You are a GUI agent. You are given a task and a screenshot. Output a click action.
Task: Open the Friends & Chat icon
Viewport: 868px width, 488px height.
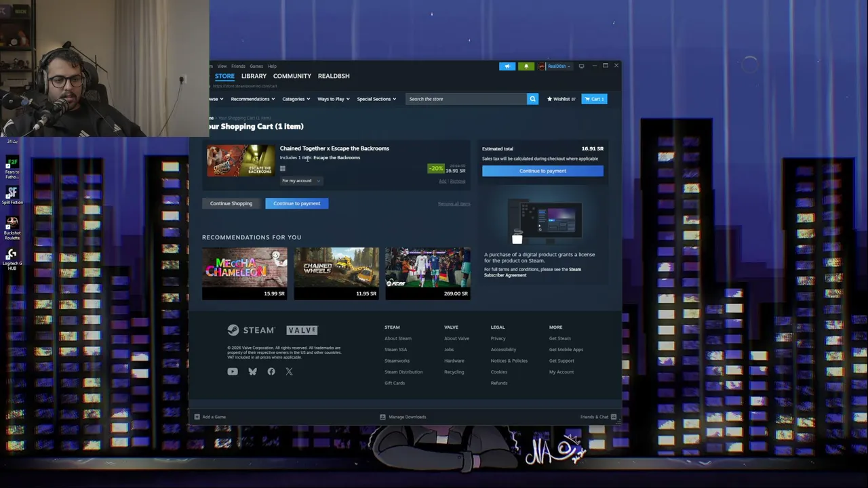[x=614, y=417]
